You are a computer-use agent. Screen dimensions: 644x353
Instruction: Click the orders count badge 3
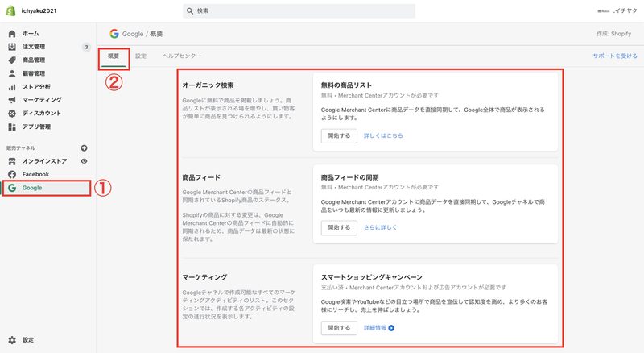86,47
